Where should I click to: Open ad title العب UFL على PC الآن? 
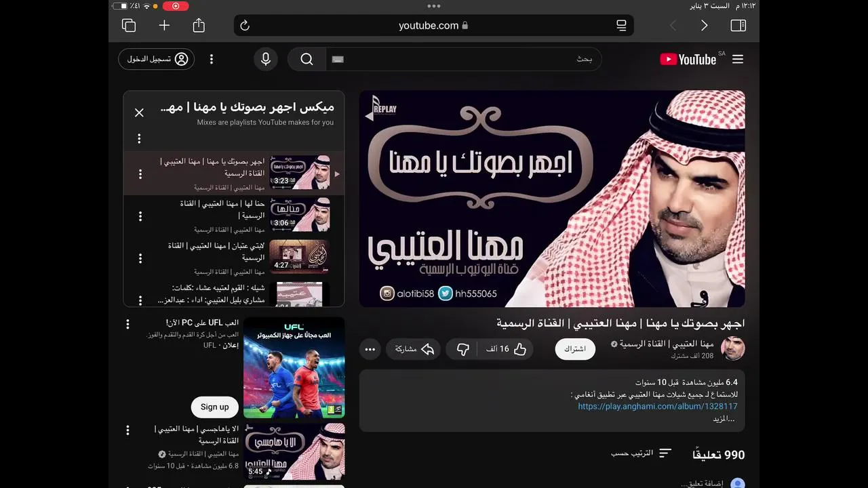(x=202, y=323)
